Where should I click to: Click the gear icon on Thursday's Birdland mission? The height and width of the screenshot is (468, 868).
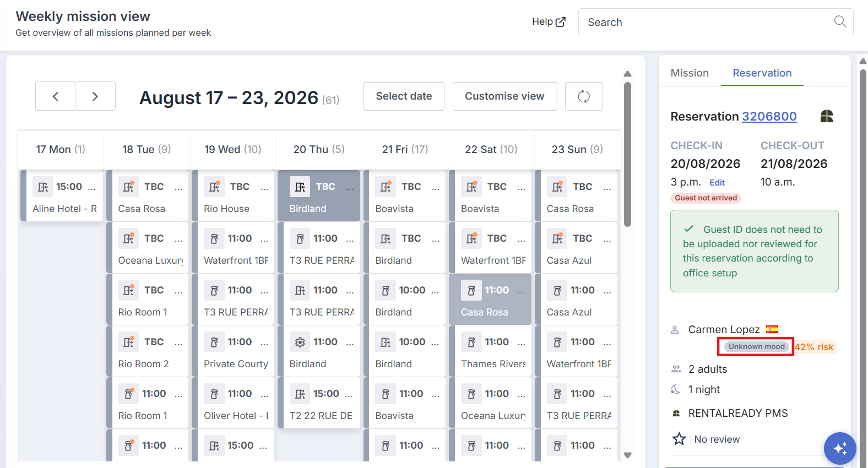pos(300,342)
